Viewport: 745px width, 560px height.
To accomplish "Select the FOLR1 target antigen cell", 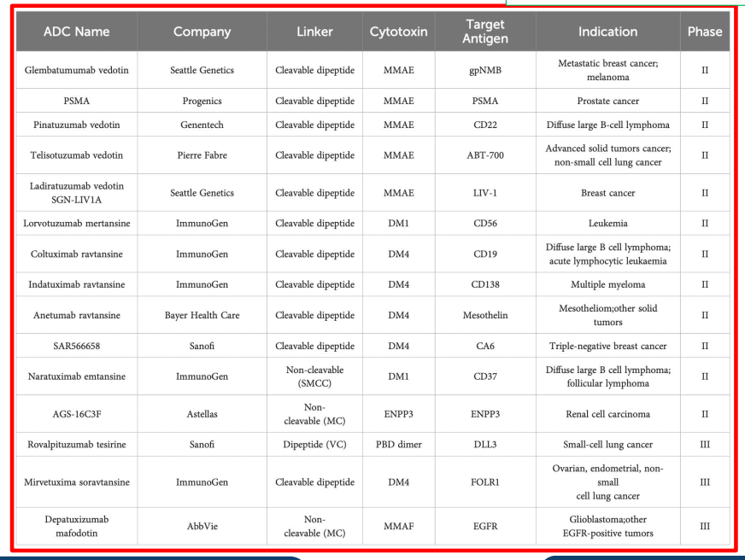I will (485, 482).
